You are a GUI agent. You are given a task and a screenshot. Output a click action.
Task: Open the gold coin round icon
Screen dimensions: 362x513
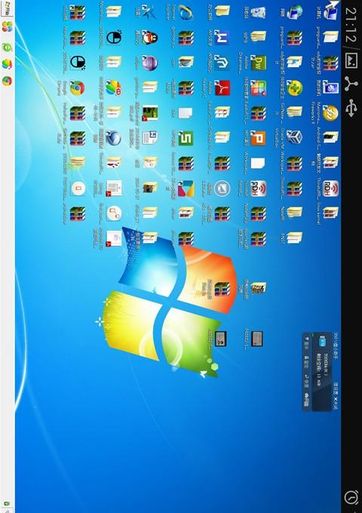(x=330, y=113)
